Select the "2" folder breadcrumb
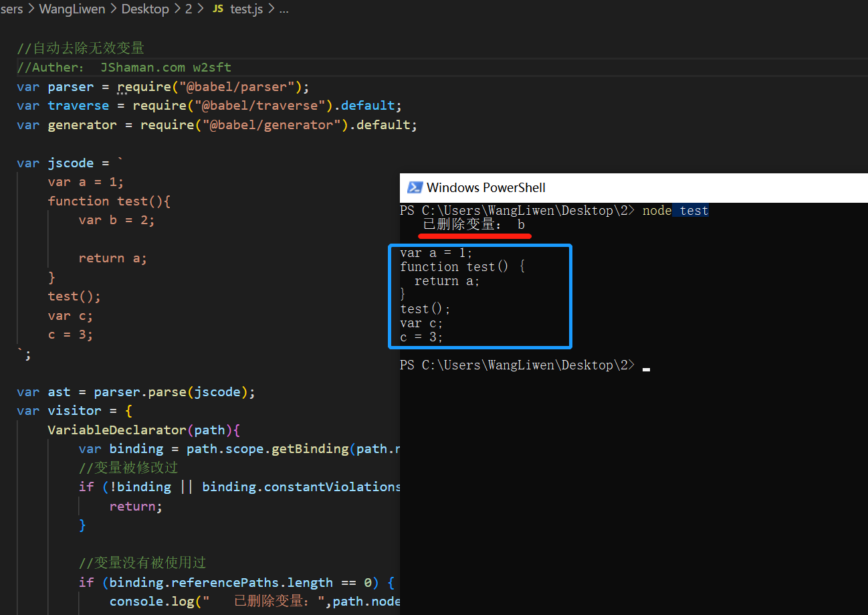The height and width of the screenshot is (615, 868). click(x=189, y=10)
